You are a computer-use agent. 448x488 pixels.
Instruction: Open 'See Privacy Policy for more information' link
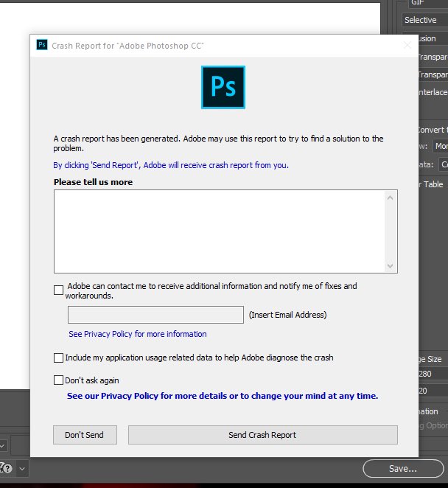pyautogui.click(x=138, y=334)
